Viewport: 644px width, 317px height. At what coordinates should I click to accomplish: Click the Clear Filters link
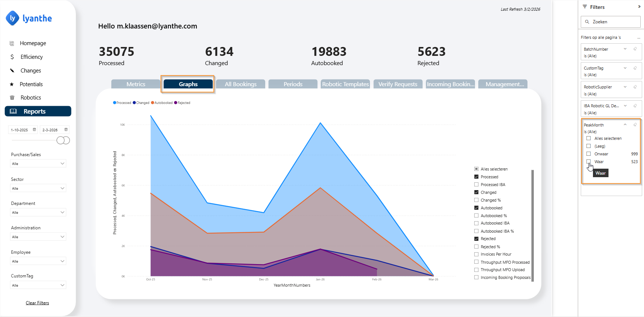[x=37, y=303]
